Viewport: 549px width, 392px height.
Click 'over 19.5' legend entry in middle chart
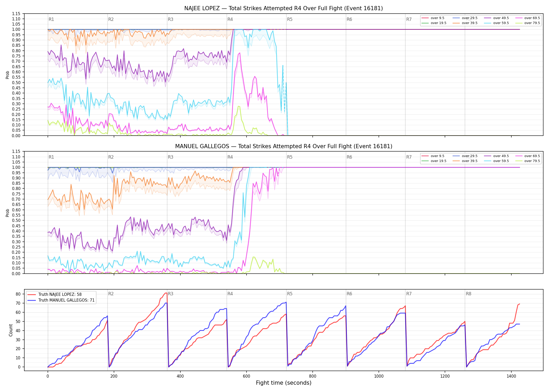pos(434,161)
